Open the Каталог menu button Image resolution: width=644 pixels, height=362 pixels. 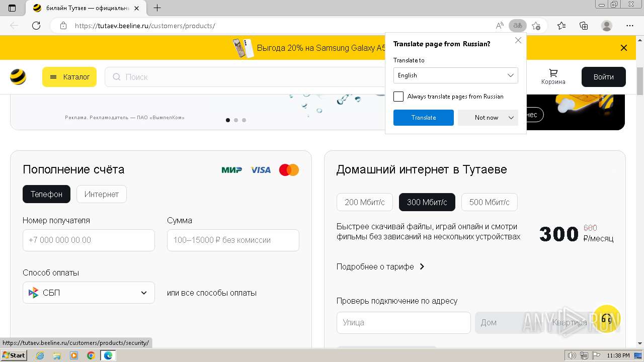69,77
